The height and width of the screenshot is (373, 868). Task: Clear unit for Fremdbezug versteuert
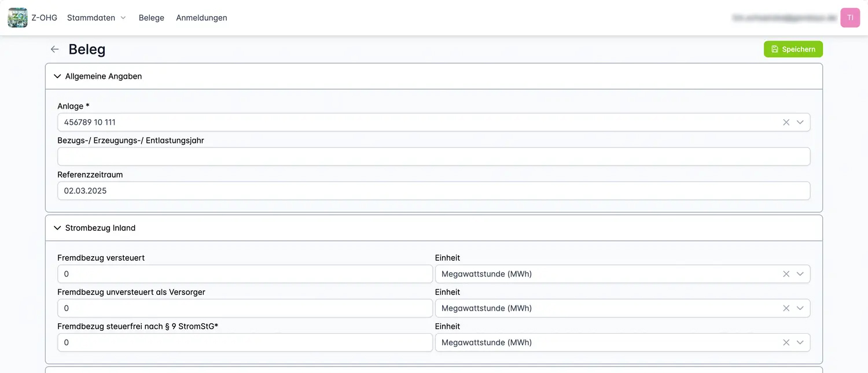coord(786,274)
